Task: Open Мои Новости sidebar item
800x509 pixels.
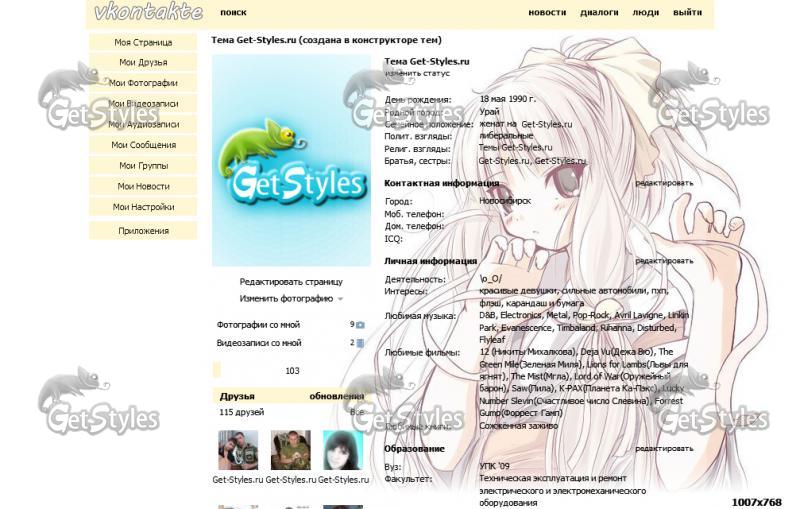Action: pos(143,186)
